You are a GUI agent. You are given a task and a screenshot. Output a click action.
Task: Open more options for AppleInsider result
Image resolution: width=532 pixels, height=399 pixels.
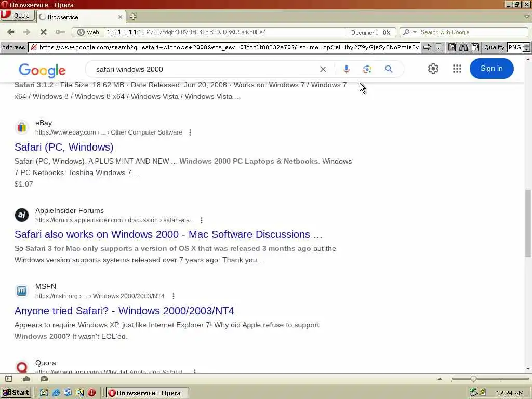click(x=202, y=220)
